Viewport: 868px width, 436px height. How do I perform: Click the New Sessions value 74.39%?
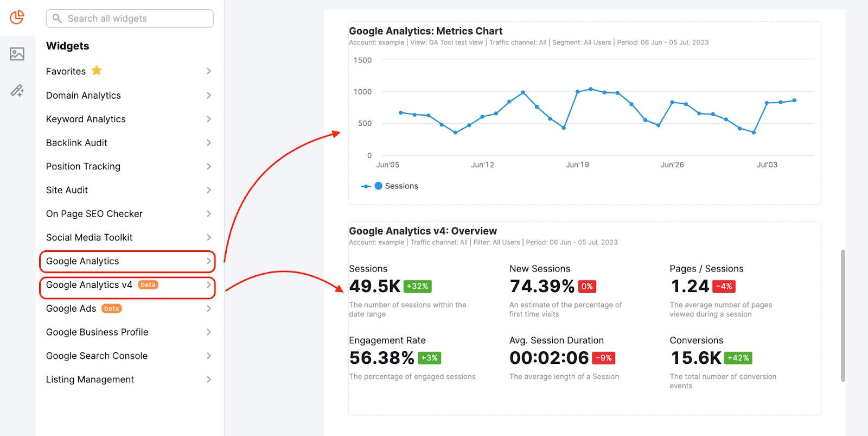point(542,286)
